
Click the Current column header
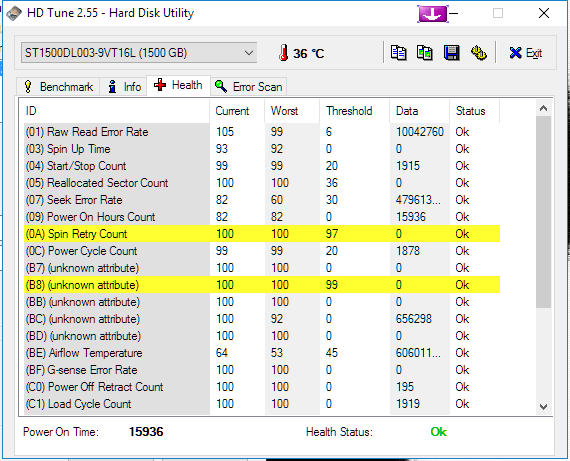click(x=237, y=111)
